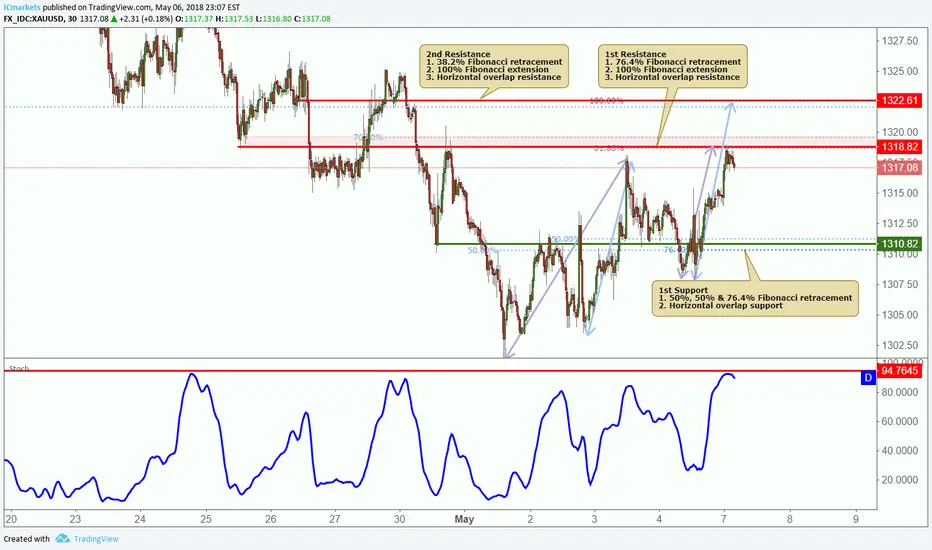Click the 40.0000 stochastic axis value
The height and width of the screenshot is (550, 932).
900,450
